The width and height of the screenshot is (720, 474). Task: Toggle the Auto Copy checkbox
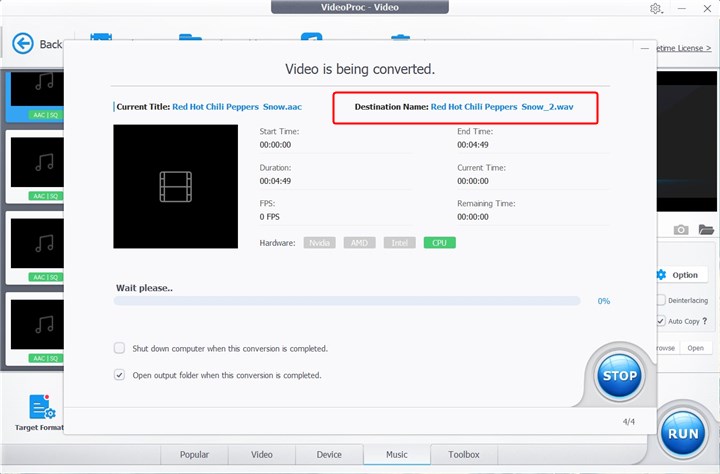661,321
